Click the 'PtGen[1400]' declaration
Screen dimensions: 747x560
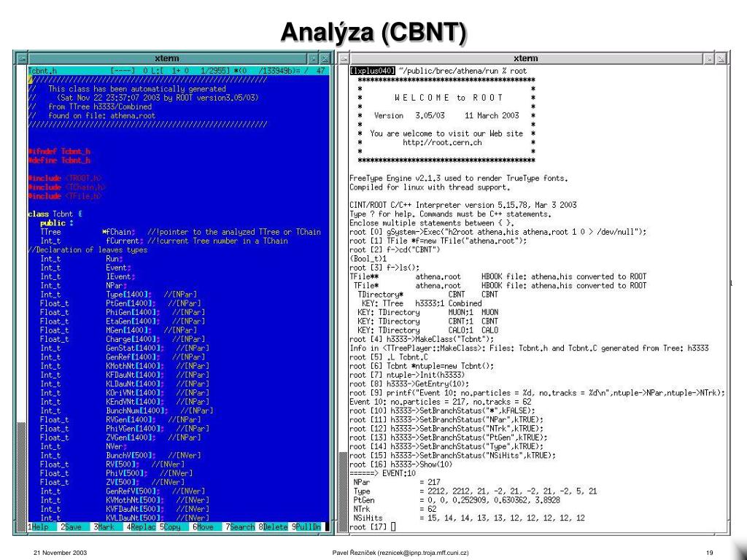(131, 303)
